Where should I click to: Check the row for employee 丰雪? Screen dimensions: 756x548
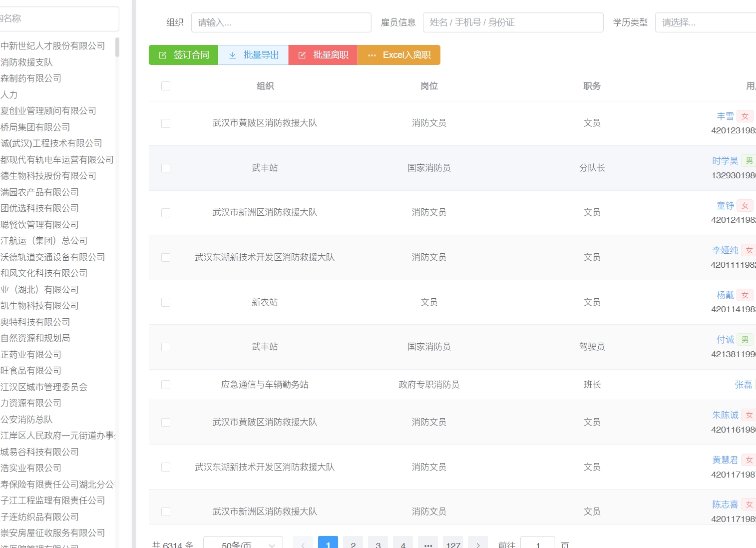point(166,123)
